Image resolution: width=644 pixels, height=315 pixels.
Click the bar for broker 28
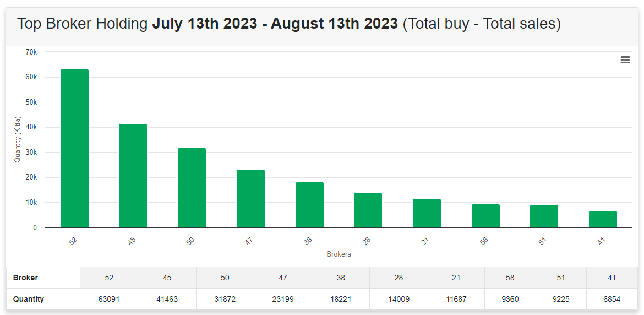point(368,210)
